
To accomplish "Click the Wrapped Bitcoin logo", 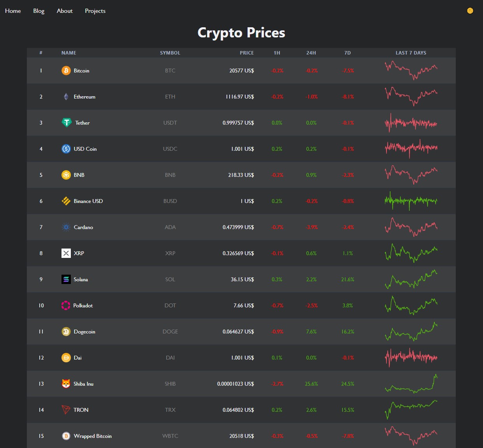I will click(66, 436).
